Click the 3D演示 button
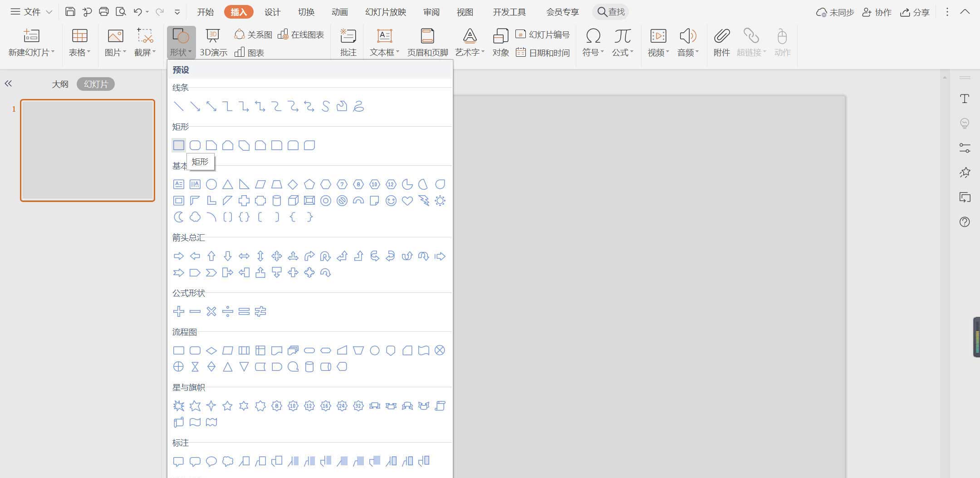 [x=213, y=43]
